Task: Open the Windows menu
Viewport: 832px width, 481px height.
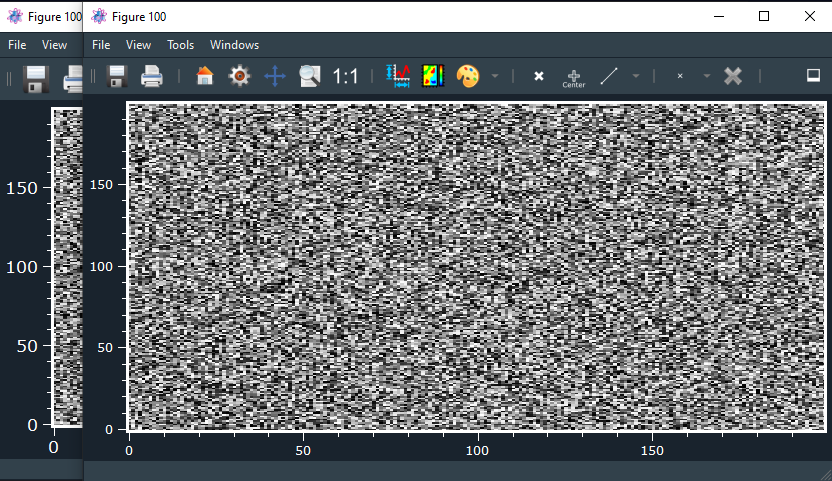Action: 235,45
